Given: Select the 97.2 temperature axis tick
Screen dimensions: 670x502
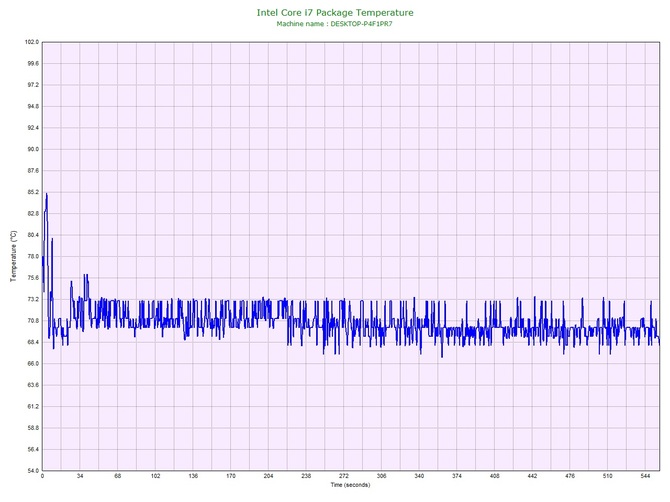Looking at the screenshot, I should (x=33, y=85).
